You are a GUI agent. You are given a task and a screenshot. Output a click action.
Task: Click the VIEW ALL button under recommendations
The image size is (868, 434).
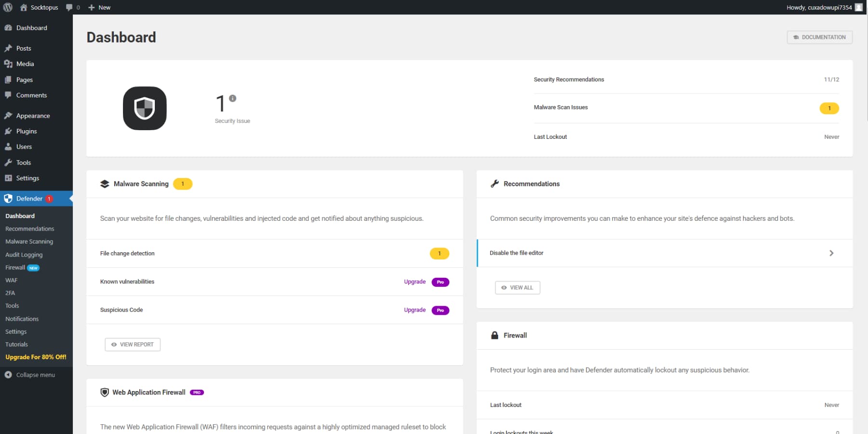click(x=517, y=287)
